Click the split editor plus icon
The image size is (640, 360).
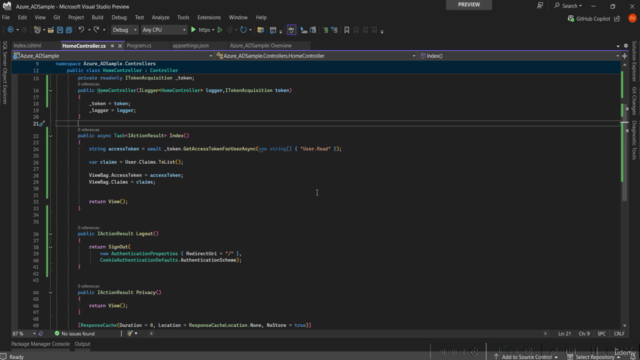[x=624, y=56]
